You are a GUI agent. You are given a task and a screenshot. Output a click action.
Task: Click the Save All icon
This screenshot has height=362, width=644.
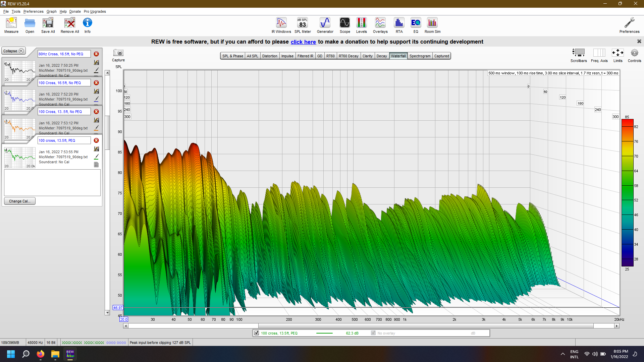point(48,25)
